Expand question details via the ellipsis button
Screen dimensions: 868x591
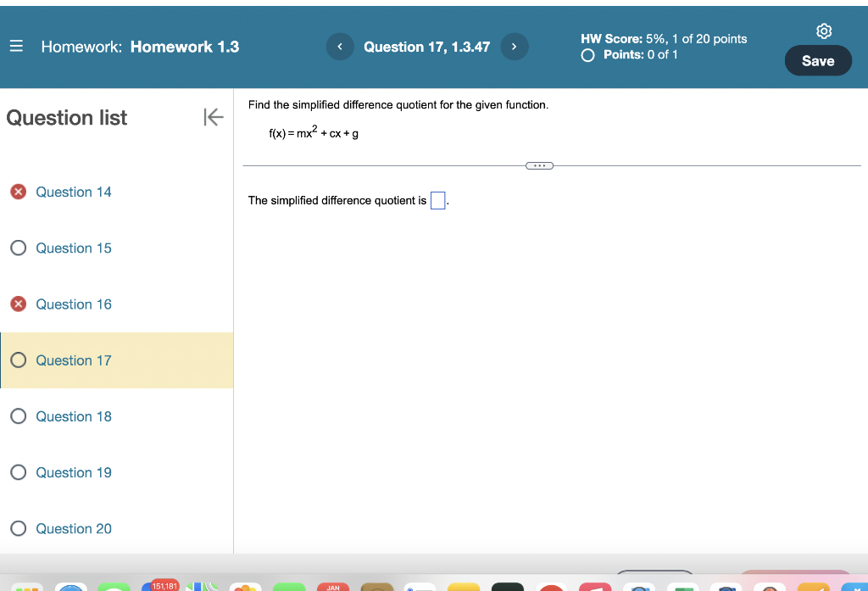539,165
